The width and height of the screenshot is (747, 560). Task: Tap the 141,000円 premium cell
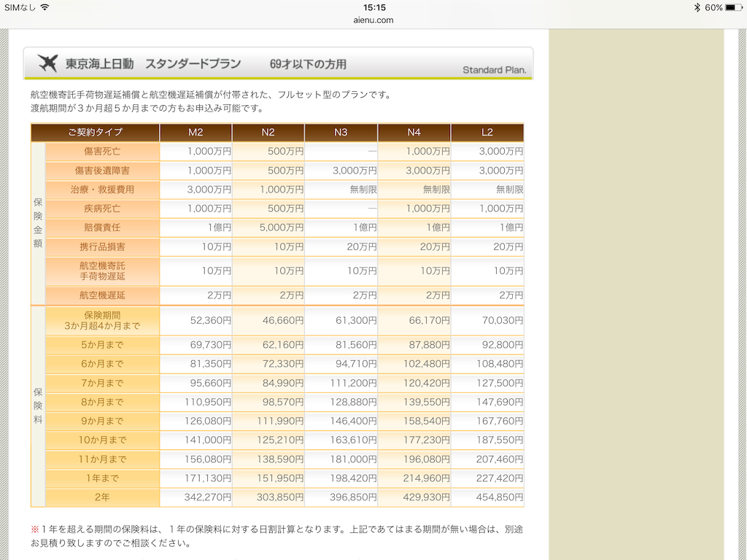click(196, 440)
